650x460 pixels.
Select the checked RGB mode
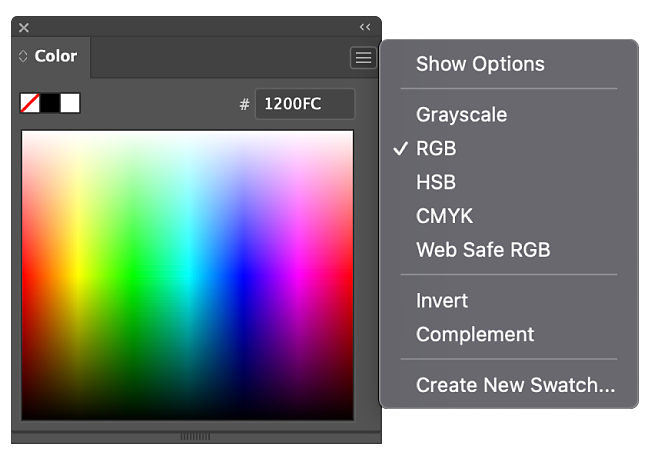pos(436,149)
